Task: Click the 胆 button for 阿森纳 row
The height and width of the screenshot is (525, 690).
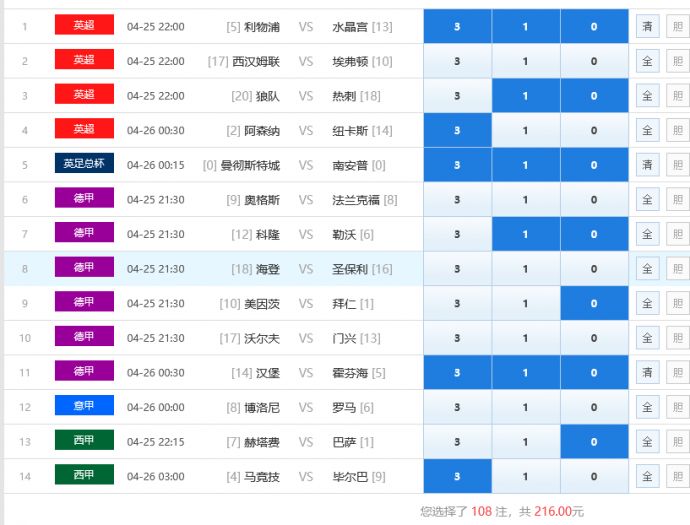Action: [678, 130]
